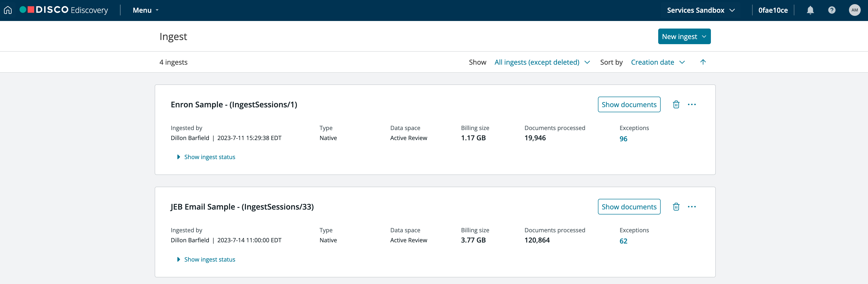The image size is (868, 284).
Task: Open more options for Enron Sample
Action: coord(692,104)
